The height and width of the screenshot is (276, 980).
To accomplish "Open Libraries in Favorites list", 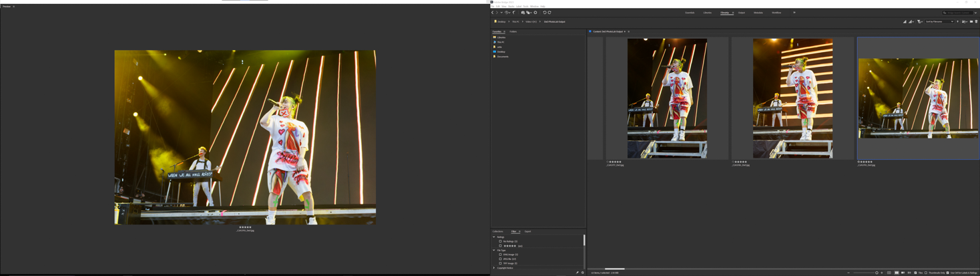I will click(x=501, y=37).
